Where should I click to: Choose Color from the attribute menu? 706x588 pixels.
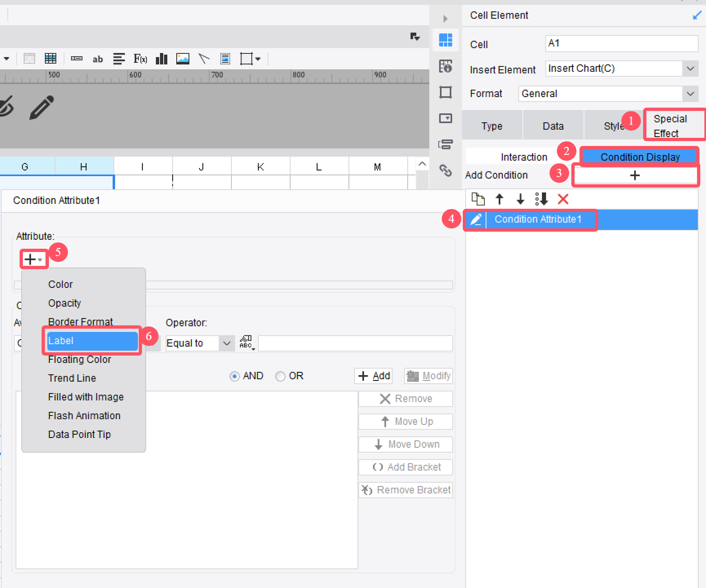(x=60, y=284)
